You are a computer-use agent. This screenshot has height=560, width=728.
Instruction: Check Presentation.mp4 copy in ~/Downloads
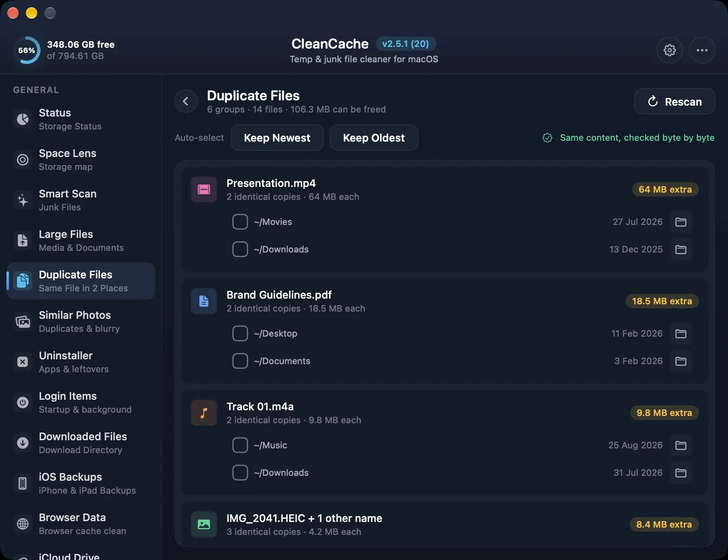pyautogui.click(x=240, y=249)
